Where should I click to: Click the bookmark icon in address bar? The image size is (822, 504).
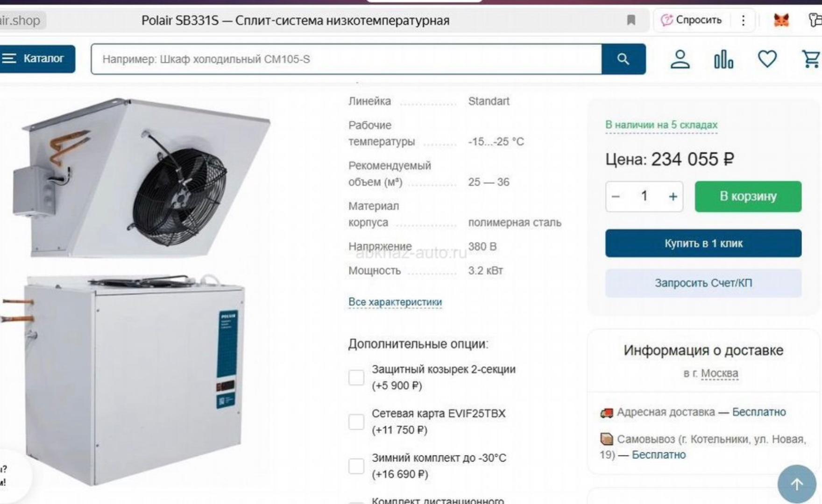pos(631,20)
